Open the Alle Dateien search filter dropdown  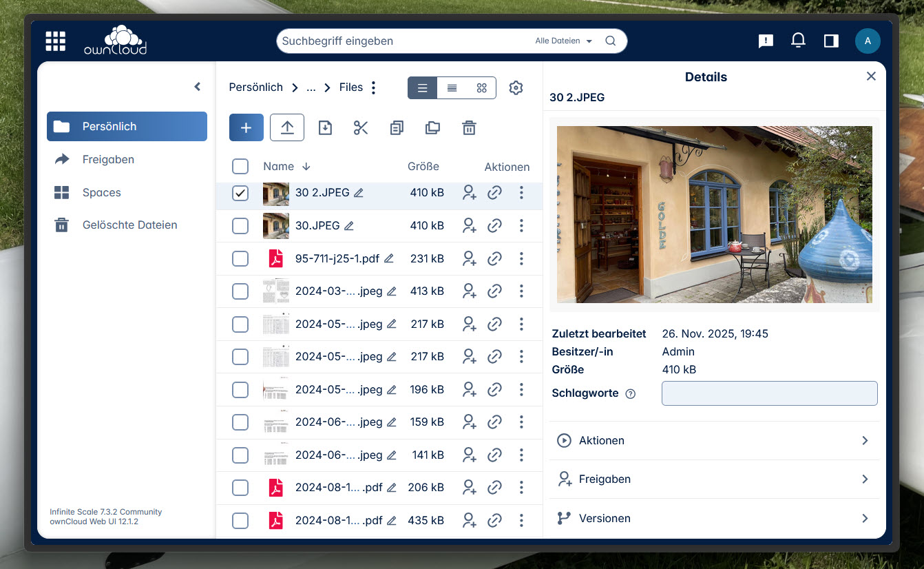563,41
